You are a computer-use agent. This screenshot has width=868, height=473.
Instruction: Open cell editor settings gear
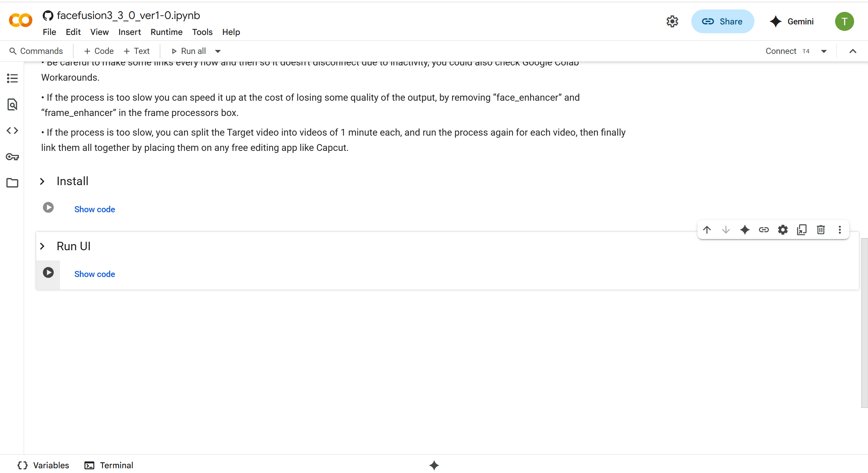coord(783,230)
